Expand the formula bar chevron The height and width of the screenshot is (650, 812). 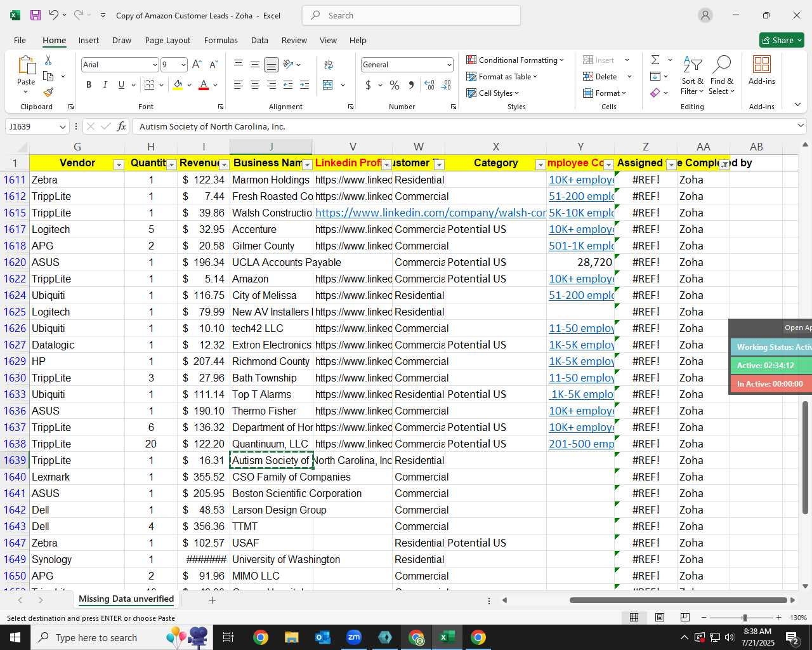coord(801,126)
